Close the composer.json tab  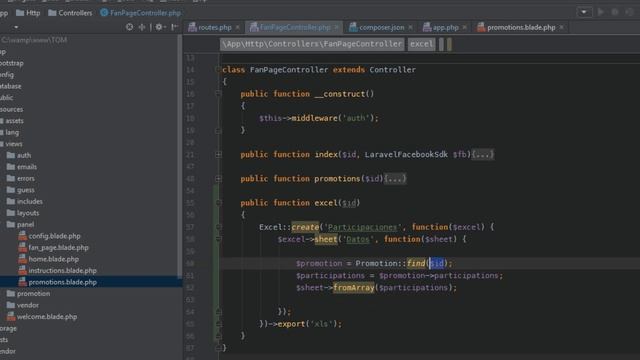click(x=410, y=27)
